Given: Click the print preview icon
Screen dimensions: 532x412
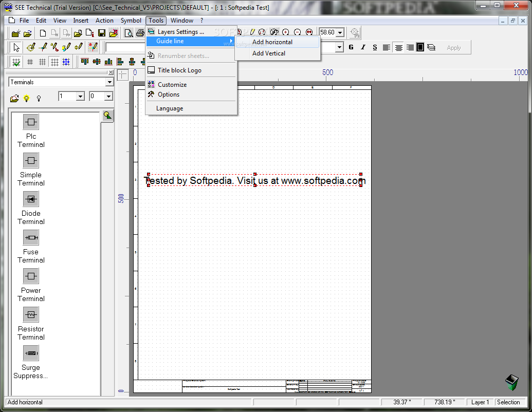Looking at the screenshot, I should pos(129,33).
